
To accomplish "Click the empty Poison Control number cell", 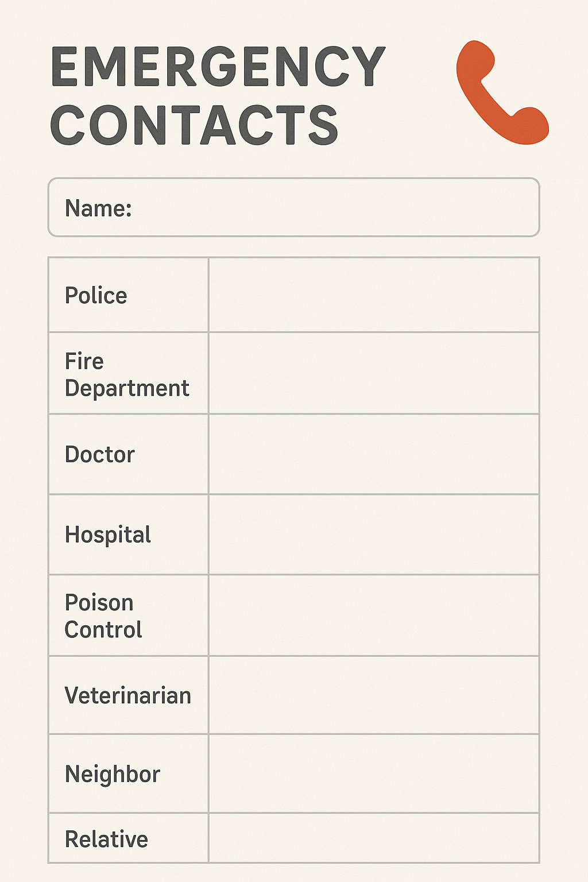I will point(373,615).
